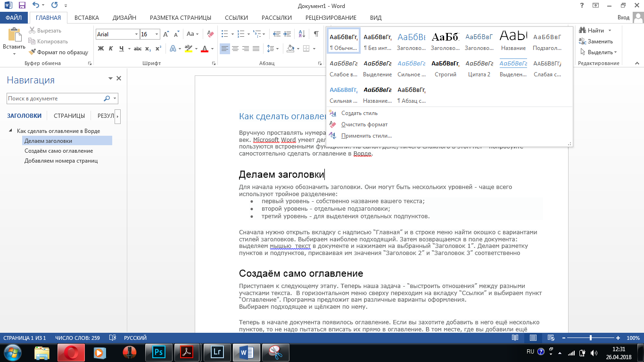Open Photoshop from the taskbar
This screenshot has height=362, width=644.
click(159, 352)
